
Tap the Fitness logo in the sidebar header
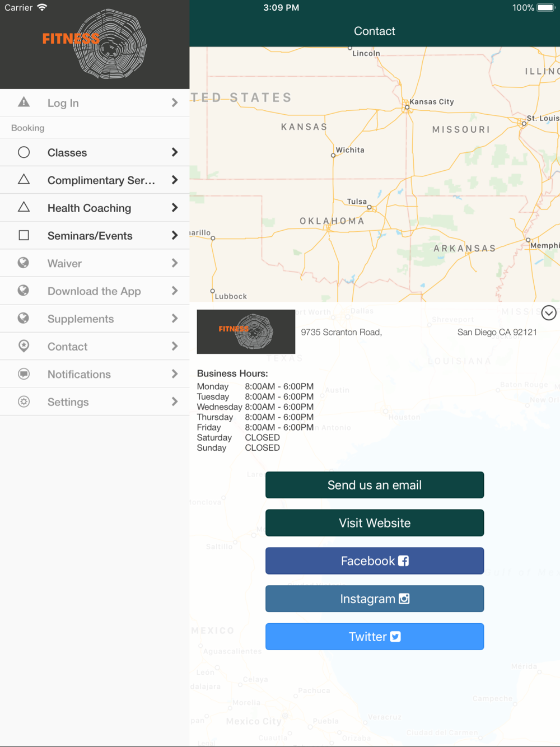pyautogui.click(x=95, y=44)
